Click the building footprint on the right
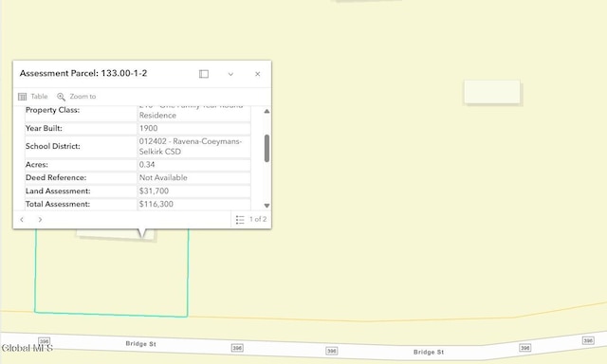This screenshot has width=607, height=364. (x=492, y=92)
